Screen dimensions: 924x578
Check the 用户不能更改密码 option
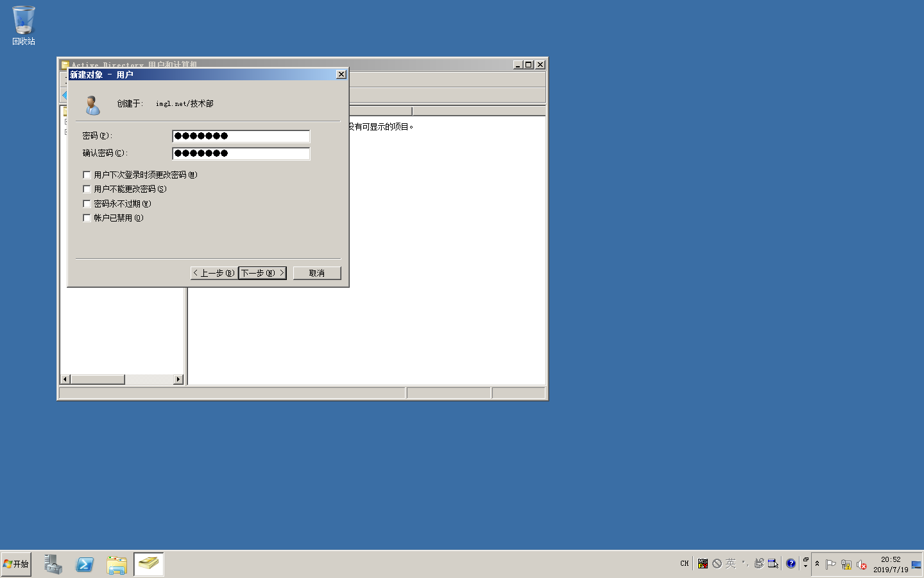pos(87,189)
